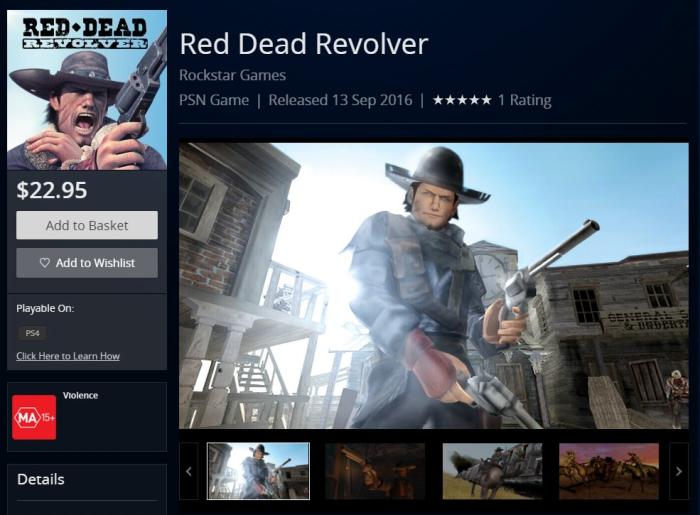Select the dark saloon screenshot thumbnail
Viewport: 700px width, 515px height.
pyautogui.click(x=375, y=471)
